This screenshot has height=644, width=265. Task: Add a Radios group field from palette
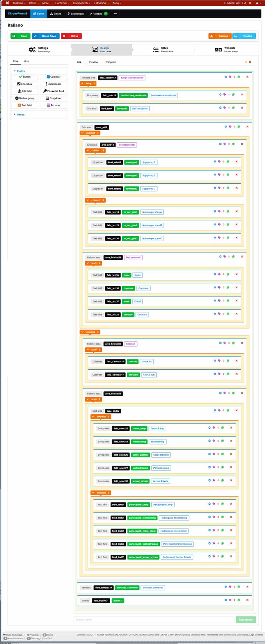click(25, 98)
